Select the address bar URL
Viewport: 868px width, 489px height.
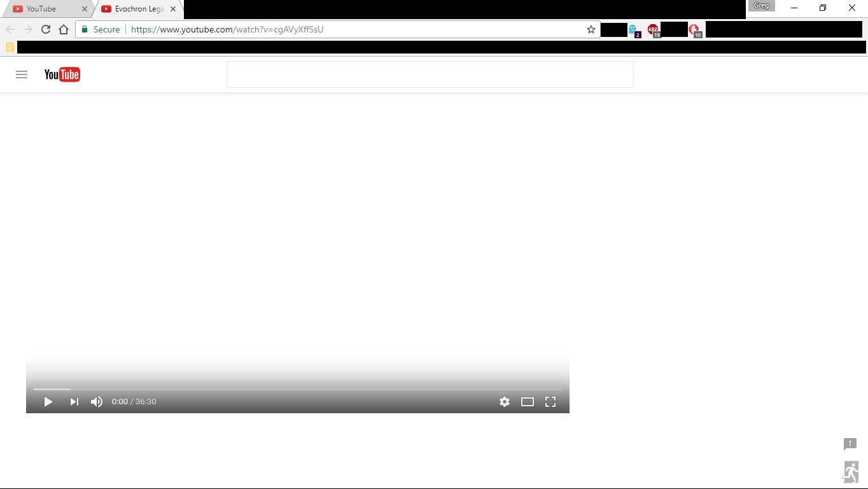[x=227, y=29]
